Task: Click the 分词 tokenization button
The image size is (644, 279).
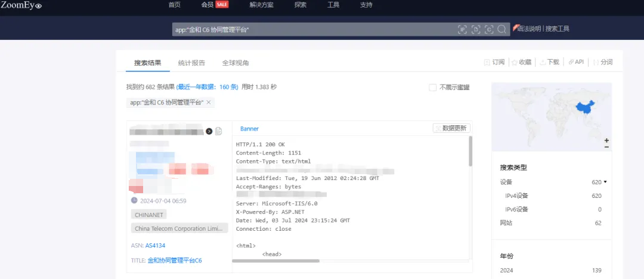Action: click(x=602, y=62)
